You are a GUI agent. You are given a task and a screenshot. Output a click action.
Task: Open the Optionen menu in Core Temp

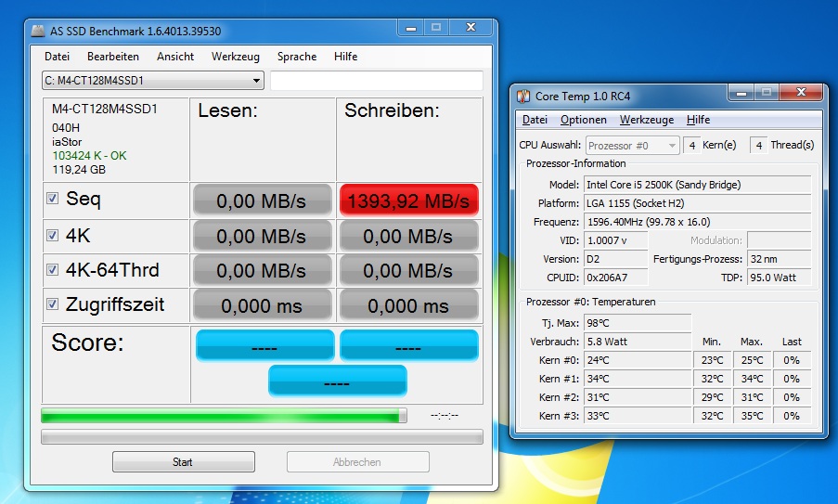(x=583, y=120)
